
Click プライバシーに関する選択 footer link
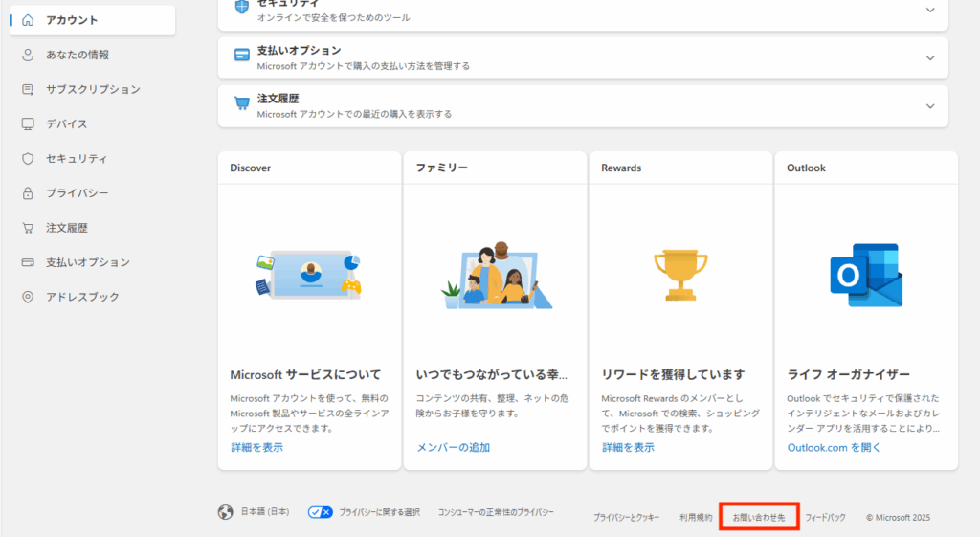(379, 512)
